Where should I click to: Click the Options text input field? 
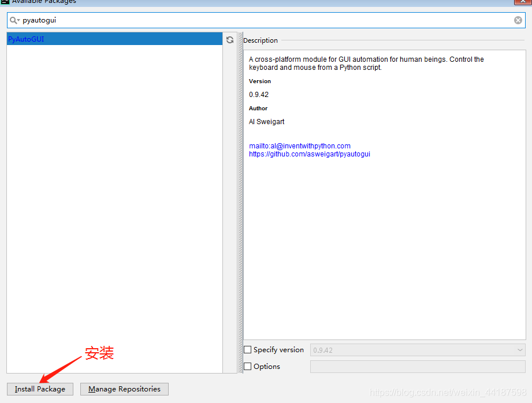click(418, 367)
